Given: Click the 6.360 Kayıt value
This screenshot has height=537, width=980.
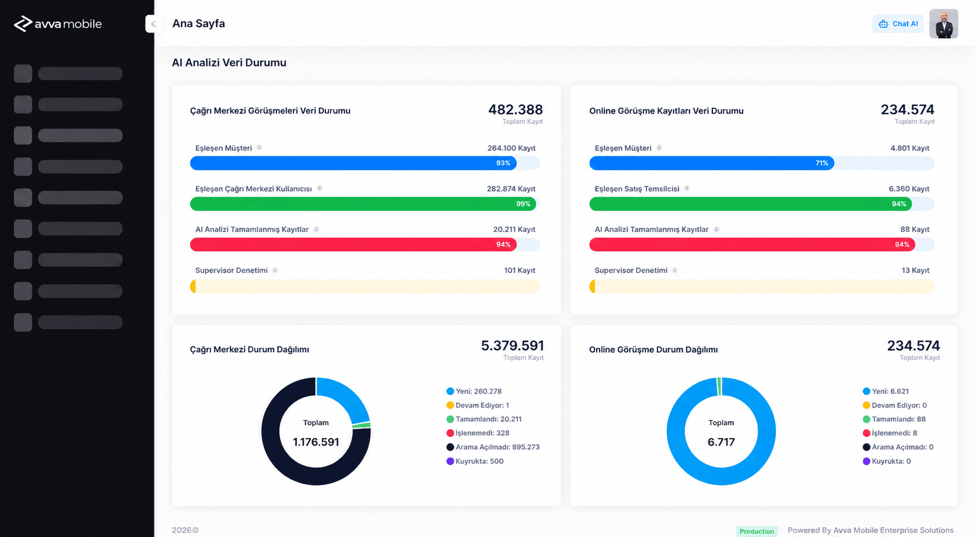Looking at the screenshot, I should [x=909, y=189].
